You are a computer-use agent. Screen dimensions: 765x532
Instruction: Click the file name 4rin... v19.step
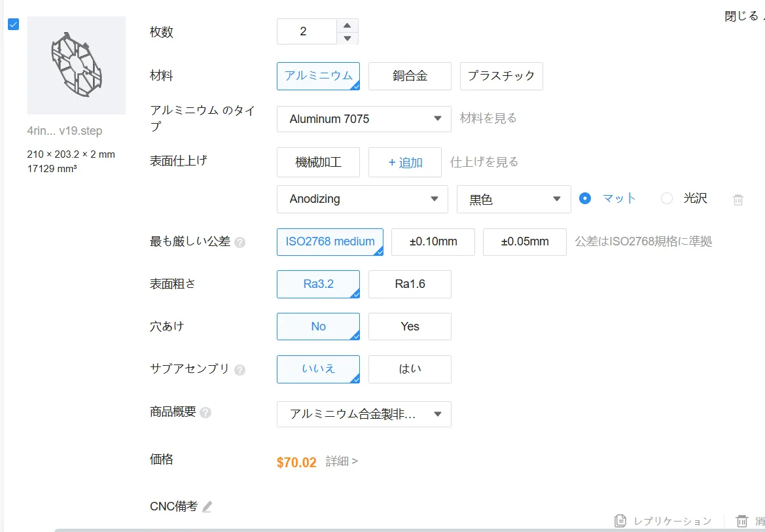(x=65, y=131)
